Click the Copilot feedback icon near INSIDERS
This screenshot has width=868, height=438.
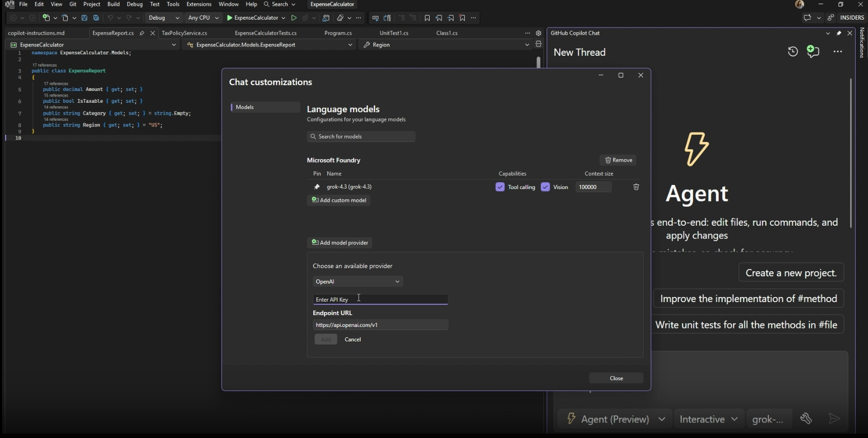click(807, 18)
